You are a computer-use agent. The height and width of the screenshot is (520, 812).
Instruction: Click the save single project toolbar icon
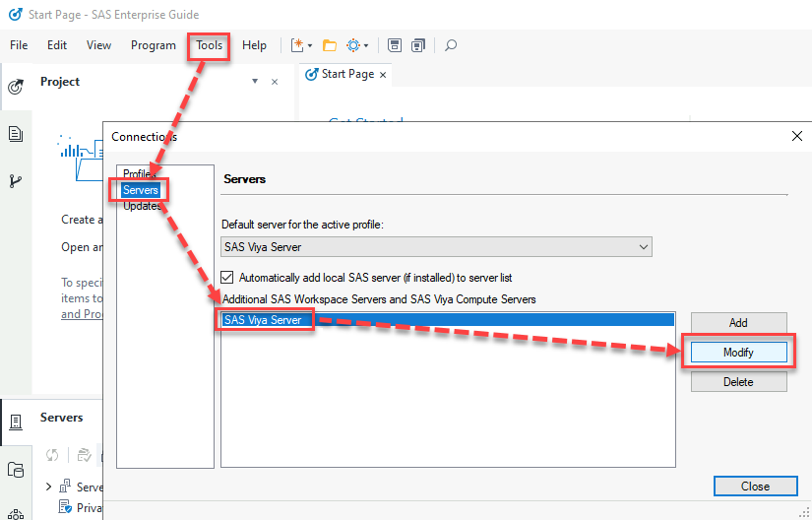point(394,45)
